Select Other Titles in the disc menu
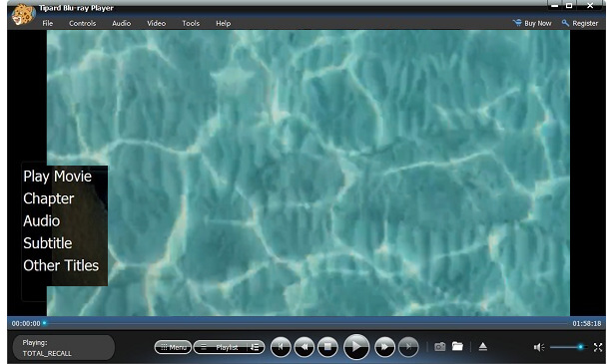The image size is (613, 364). 61,265
